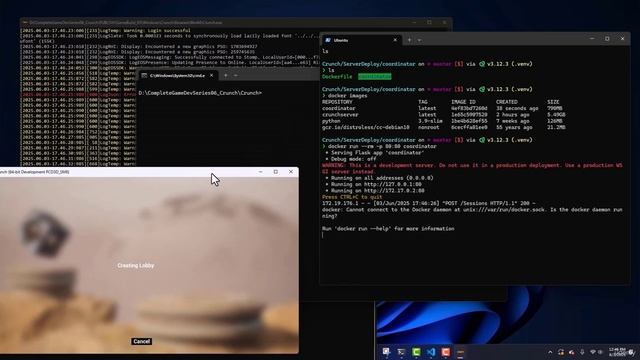
Task: Click the Serving Flask app 'coordinator' line
Action: coord(375,153)
